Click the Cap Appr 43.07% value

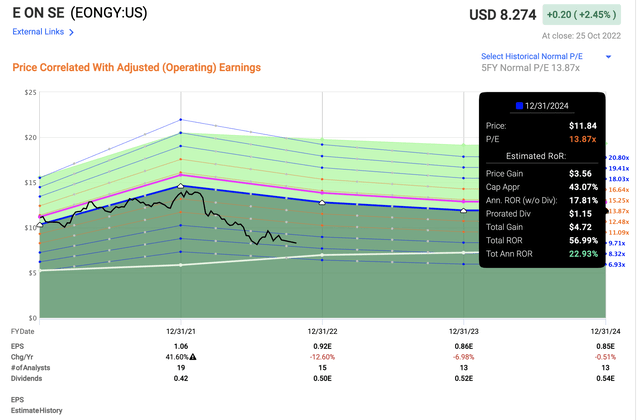(x=583, y=187)
